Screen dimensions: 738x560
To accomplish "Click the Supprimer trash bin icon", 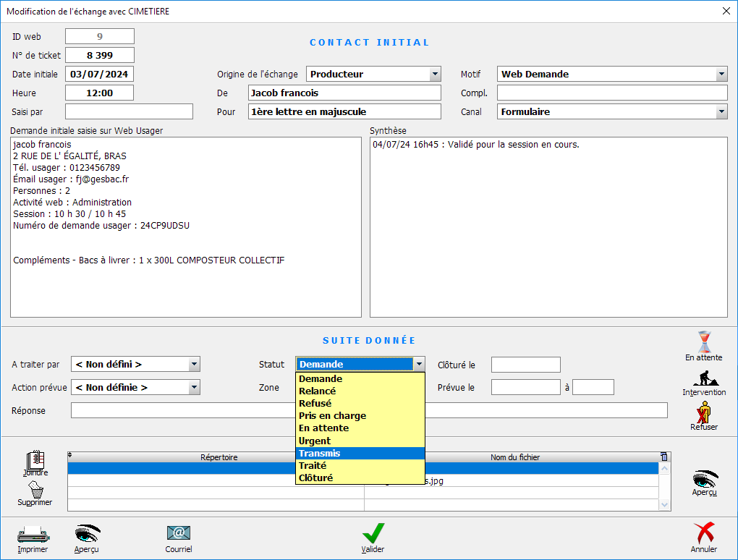I will (x=35, y=491).
